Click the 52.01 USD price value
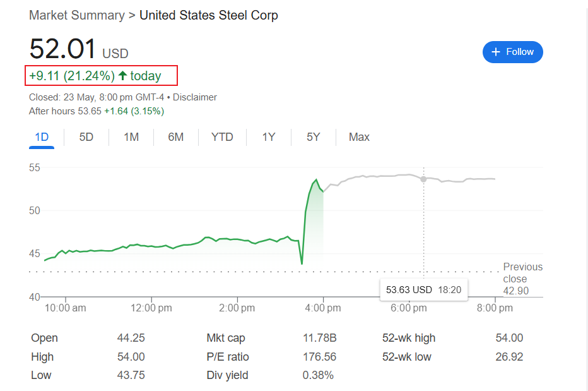Viewport: 588px width, 391px height. 63,49
